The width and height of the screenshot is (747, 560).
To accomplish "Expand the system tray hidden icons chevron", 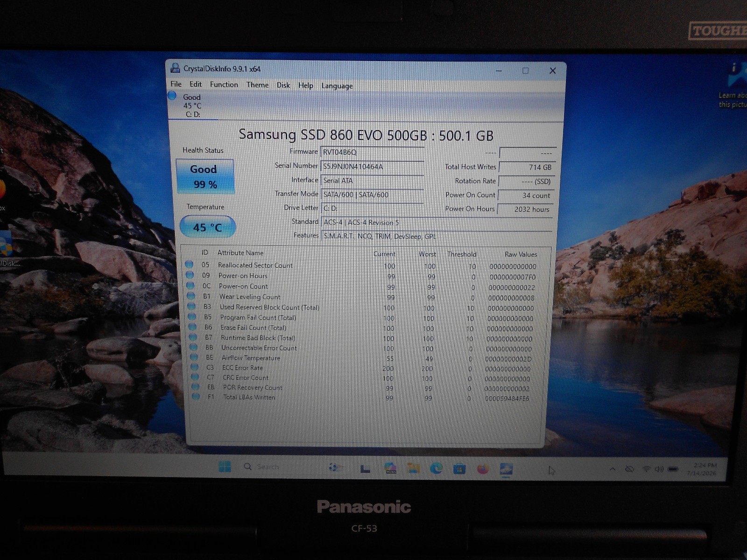I will point(613,469).
